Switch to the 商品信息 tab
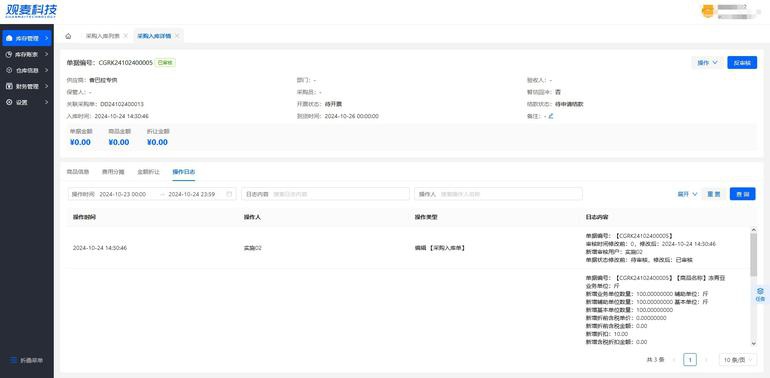The height and width of the screenshot is (378, 770). click(x=78, y=172)
